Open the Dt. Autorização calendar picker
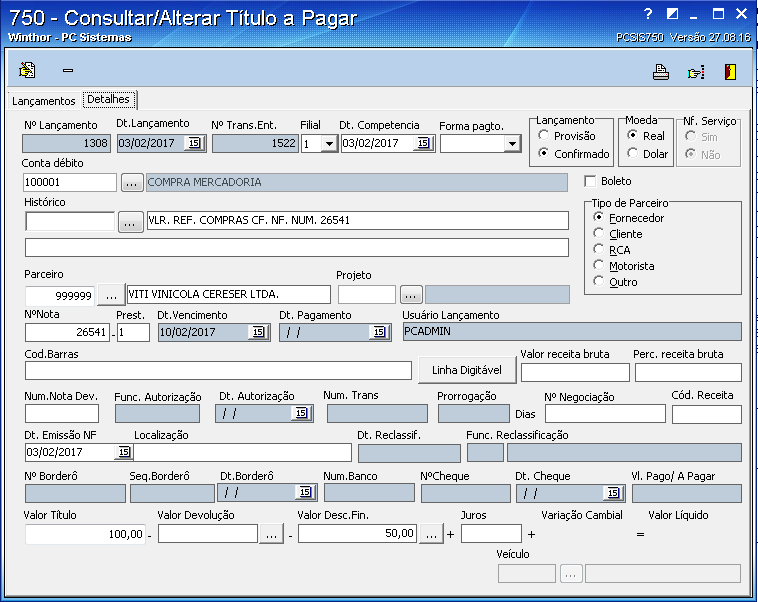Screen dimensions: 758x602 pyautogui.click(x=301, y=413)
